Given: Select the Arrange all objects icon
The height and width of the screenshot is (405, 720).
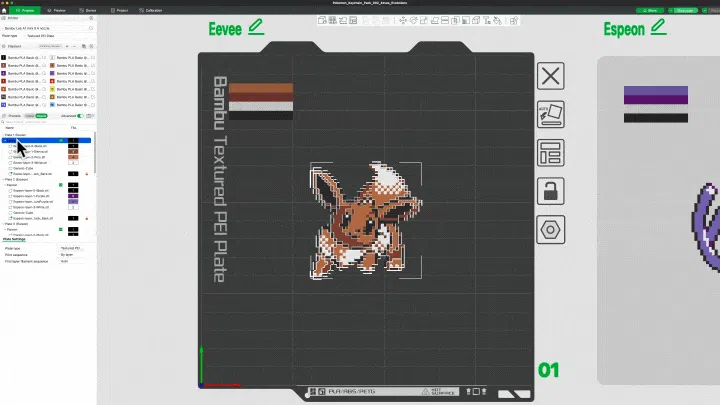Looking at the screenshot, I should [x=353, y=20].
